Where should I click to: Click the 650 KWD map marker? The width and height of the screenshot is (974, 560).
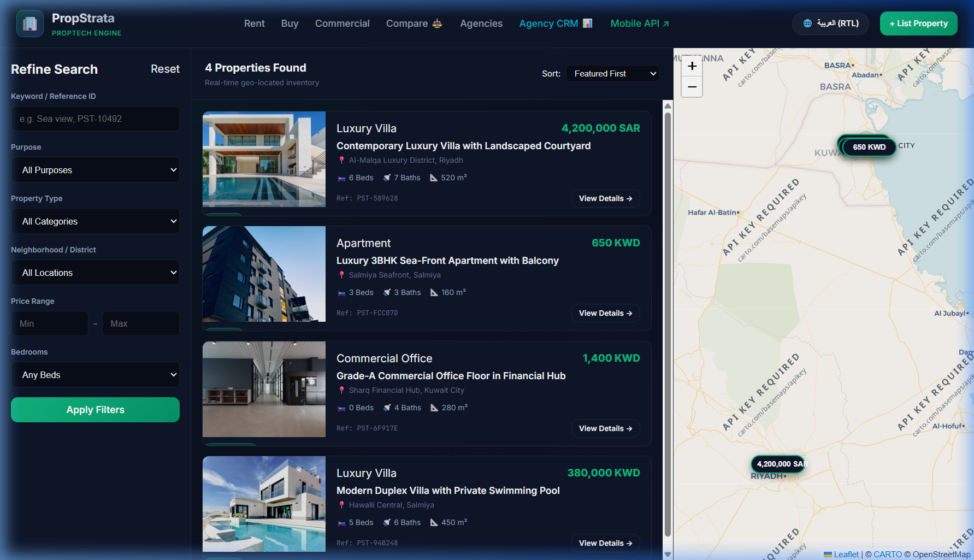point(869,147)
